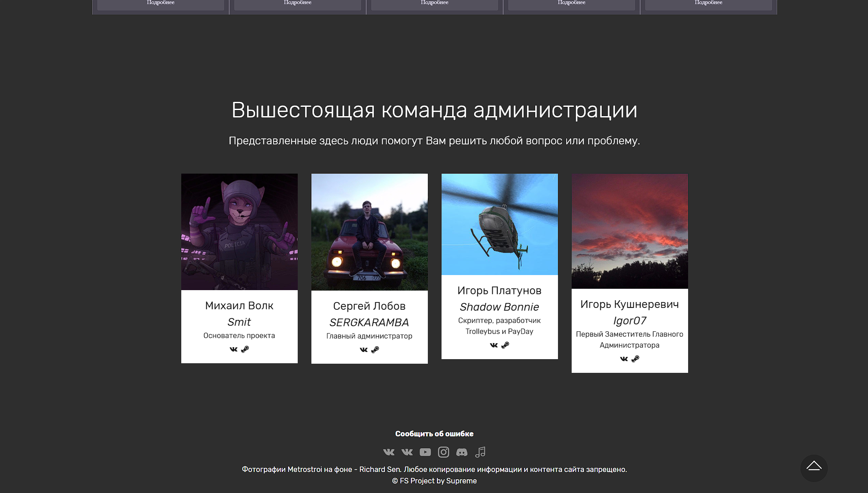The height and width of the screenshot is (493, 868).
Task: Click Сергей Лобов's photo on red car
Action: [369, 232]
